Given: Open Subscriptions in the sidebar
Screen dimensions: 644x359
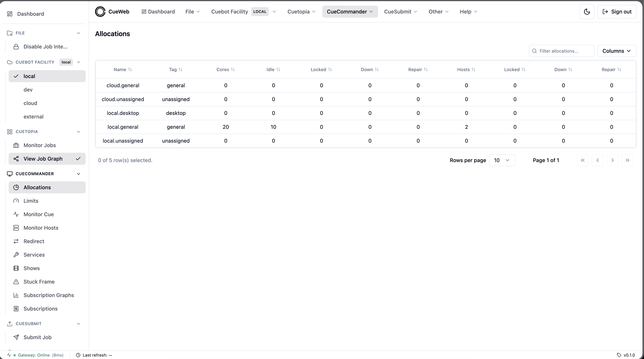Looking at the screenshot, I should coord(47,309).
